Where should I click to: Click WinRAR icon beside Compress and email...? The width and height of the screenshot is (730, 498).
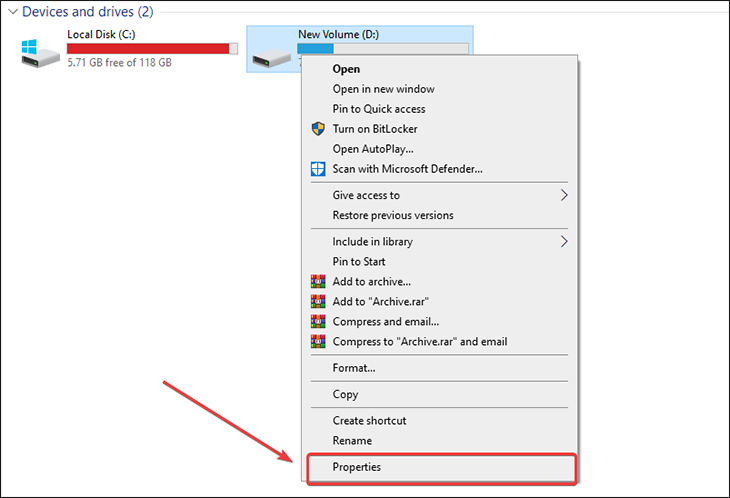tap(318, 322)
